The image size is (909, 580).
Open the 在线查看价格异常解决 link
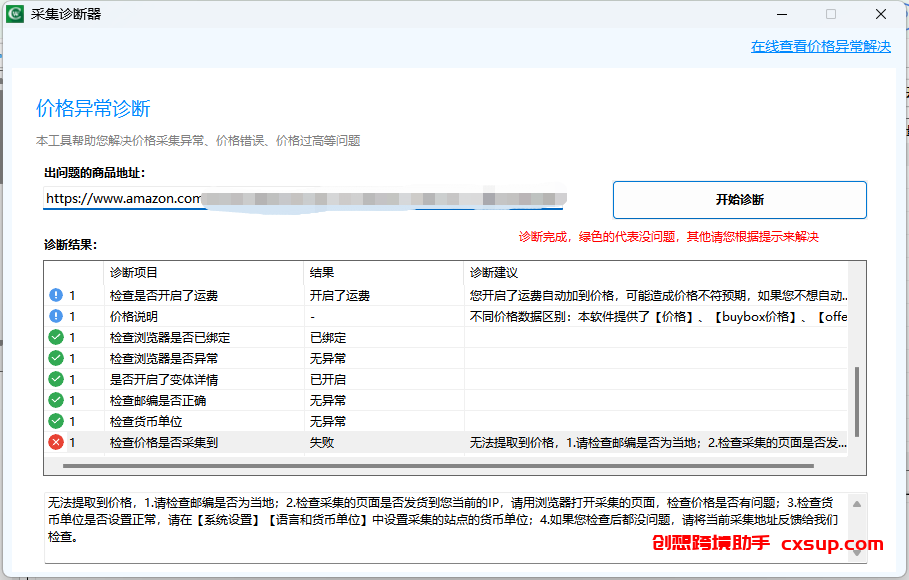point(821,46)
